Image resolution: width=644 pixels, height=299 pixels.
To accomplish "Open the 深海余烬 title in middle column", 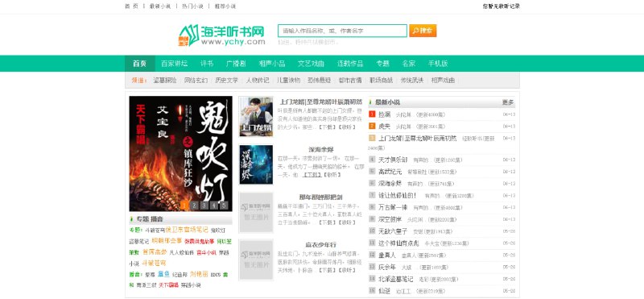I will pyautogui.click(x=321, y=149).
